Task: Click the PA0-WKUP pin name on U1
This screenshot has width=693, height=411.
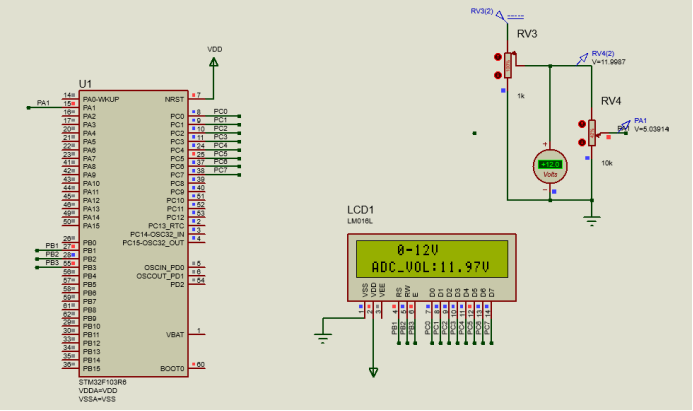Action: pyautogui.click(x=101, y=99)
